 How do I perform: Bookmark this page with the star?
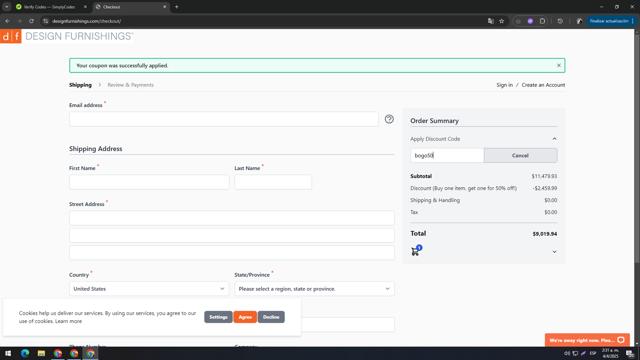coord(502,21)
